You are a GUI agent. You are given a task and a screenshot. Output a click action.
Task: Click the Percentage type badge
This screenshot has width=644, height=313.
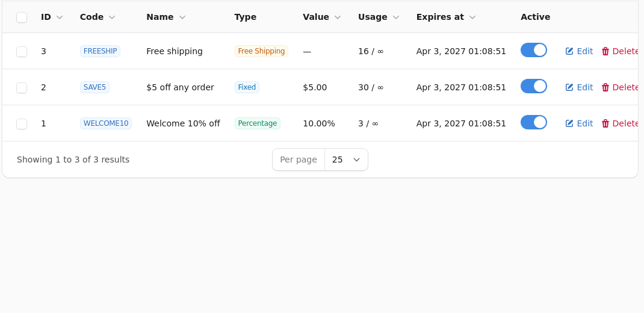click(258, 123)
